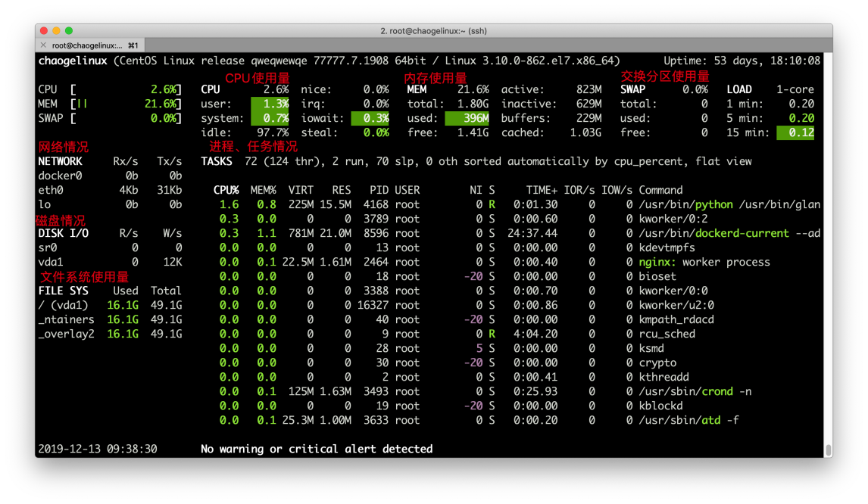Click the highlighted user 1.3% CPU value
The height and width of the screenshot is (504, 868).
coord(270,104)
